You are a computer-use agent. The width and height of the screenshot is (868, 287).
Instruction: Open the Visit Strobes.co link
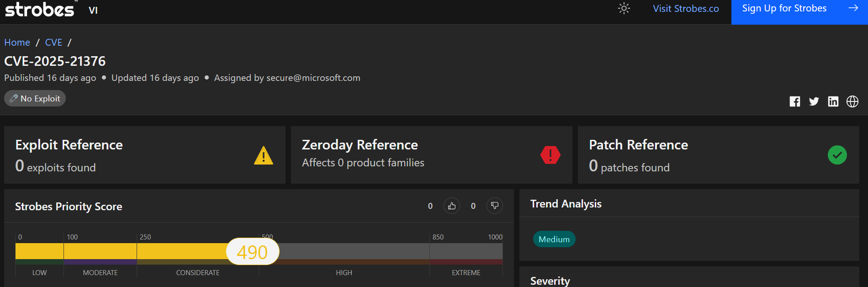click(x=686, y=9)
